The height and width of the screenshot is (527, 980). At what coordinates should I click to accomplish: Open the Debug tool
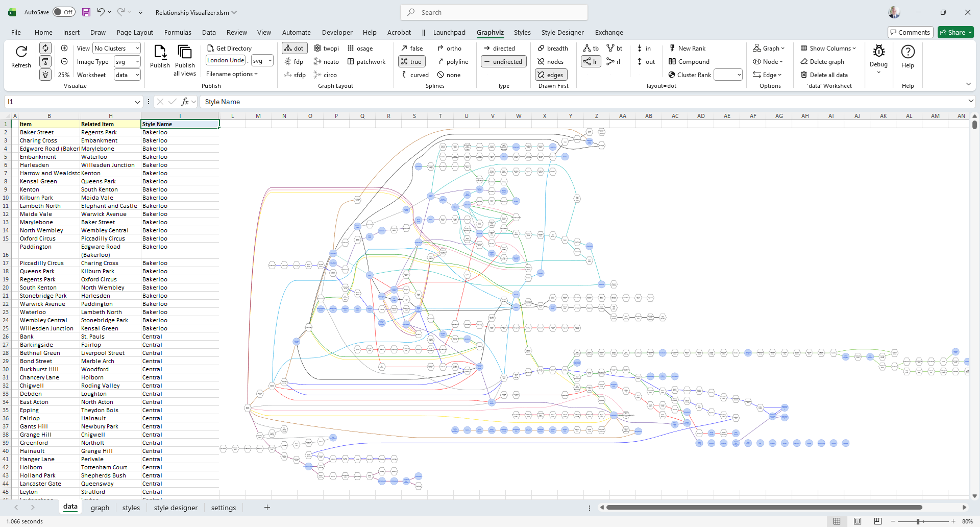[878, 52]
